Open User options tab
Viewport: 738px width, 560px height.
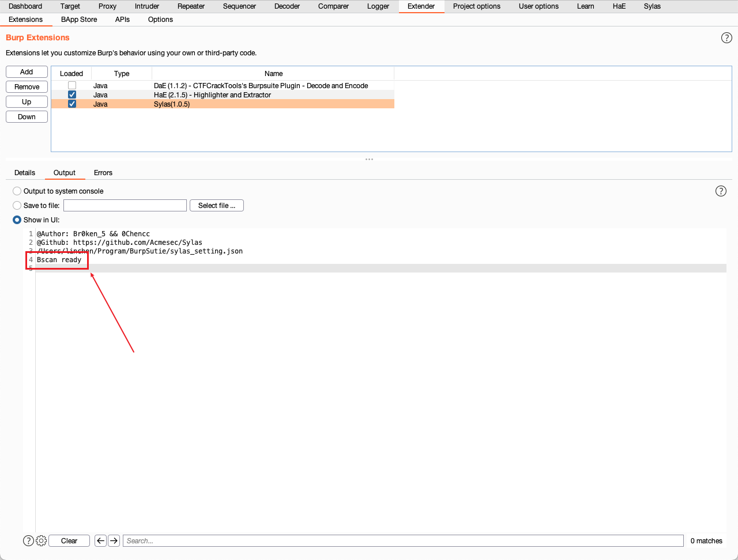pyautogui.click(x=539, y=6)
